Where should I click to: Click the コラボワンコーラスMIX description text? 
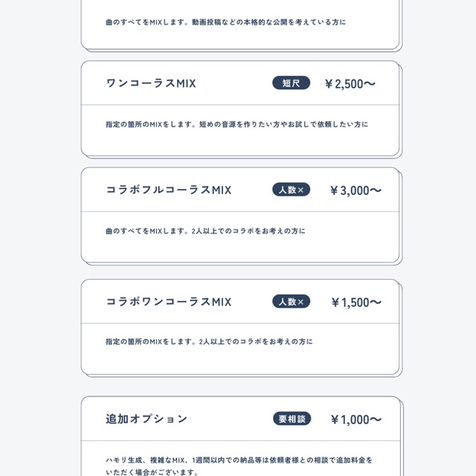(209, 341)
